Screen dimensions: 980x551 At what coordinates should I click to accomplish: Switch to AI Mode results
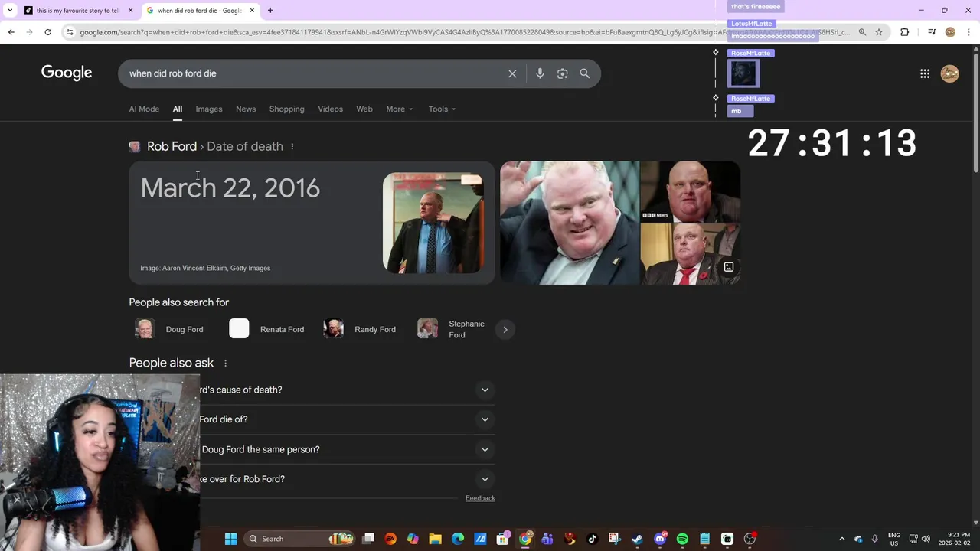144,109
